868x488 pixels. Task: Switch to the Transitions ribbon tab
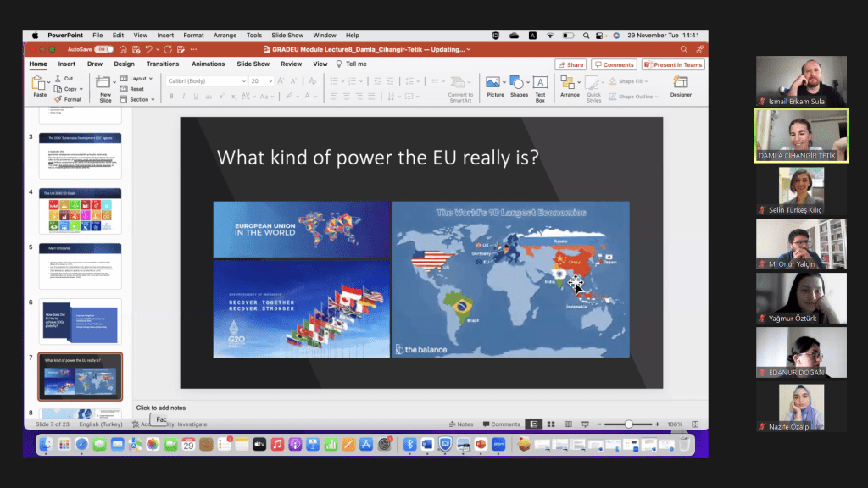(163, 64)
